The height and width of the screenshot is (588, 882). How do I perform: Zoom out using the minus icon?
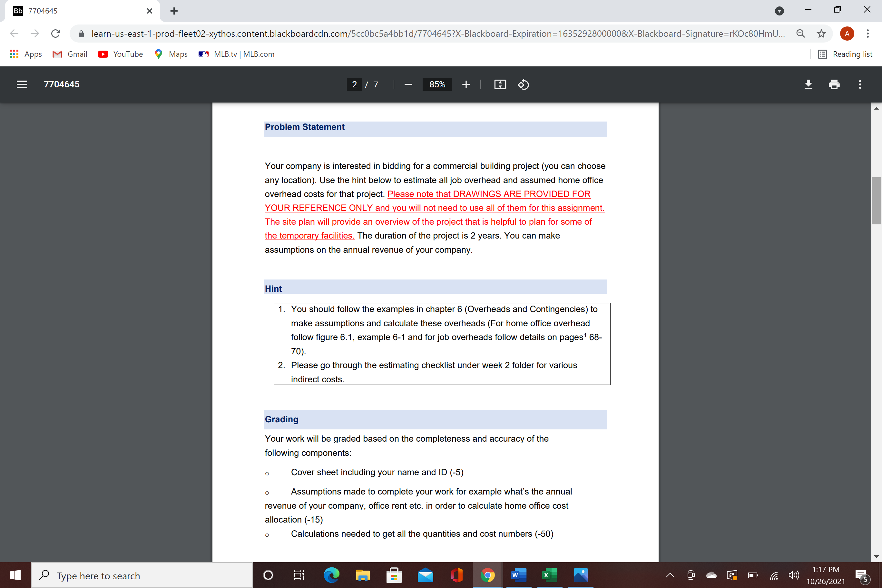(x=408, y=84)
